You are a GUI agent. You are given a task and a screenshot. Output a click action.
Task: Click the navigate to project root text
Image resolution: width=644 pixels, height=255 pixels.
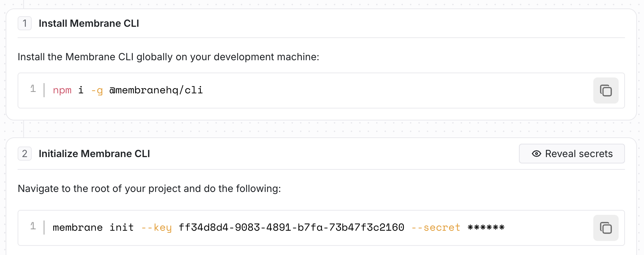149,188
